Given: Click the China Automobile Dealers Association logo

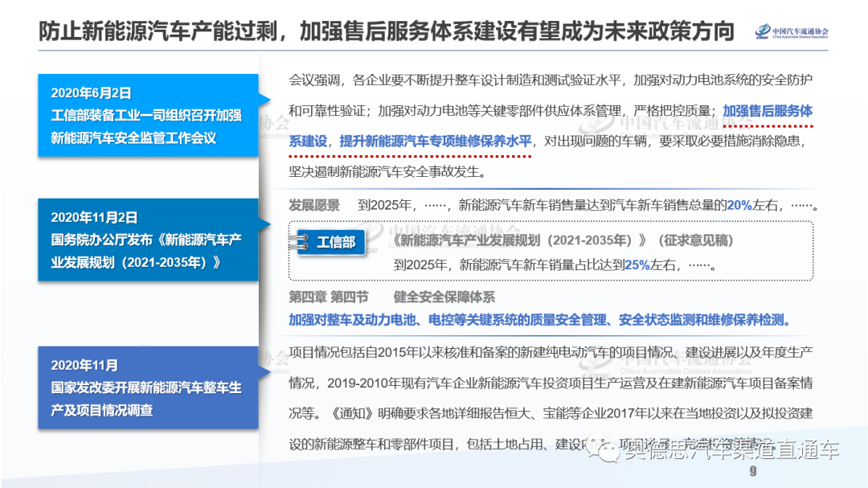Looking at the screenshot, I should click(791, 32).
